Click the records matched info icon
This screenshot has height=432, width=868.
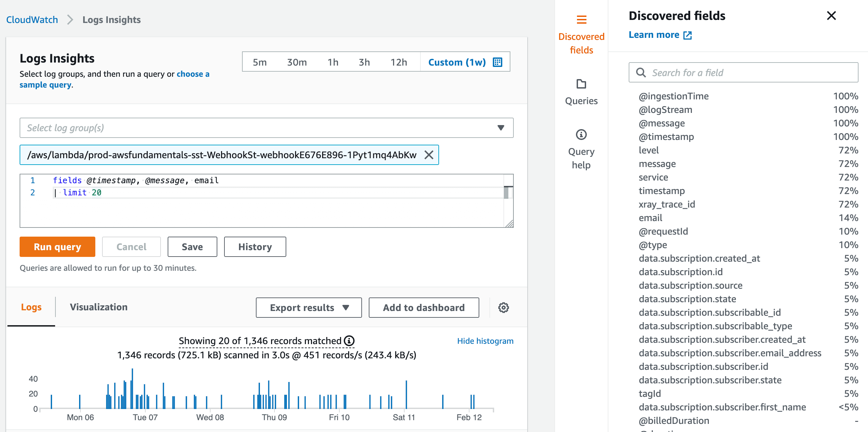(349, 341)
